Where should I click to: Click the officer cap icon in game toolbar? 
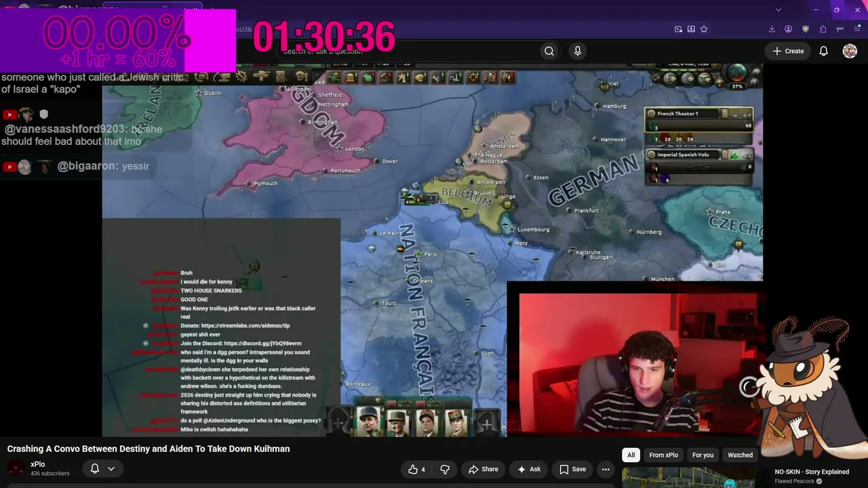[x=302, y=77]
